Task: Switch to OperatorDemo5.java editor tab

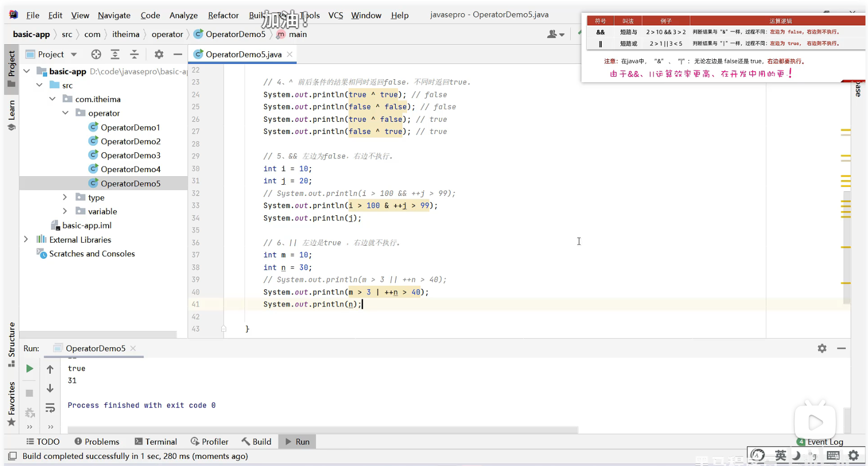Action: click(x=244, y=54)
